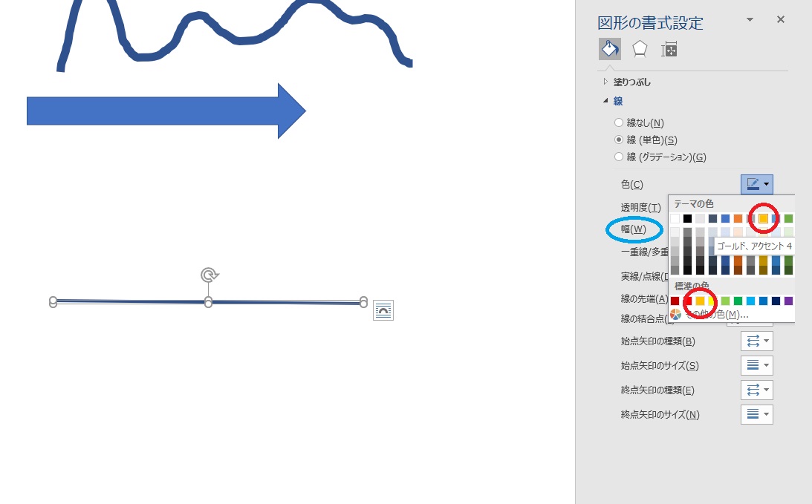Select the blue right arrow shape
The height and width of the screenshot is (504, 812).
166,111
